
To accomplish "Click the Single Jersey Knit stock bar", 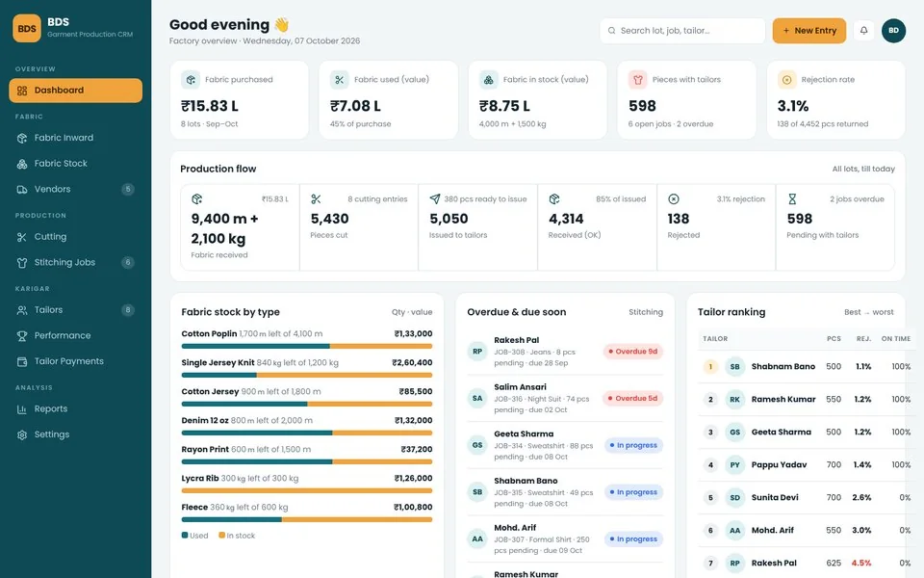I will click(307, 375).
